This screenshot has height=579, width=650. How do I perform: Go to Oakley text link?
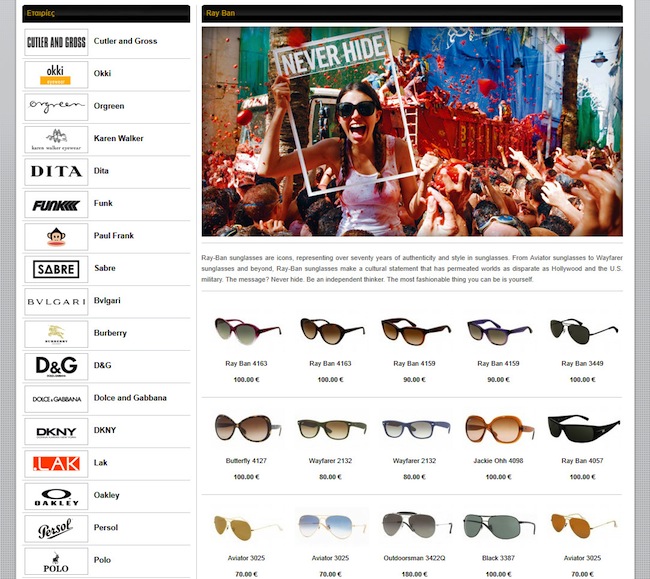pyautogui.click(x=107, y=495)
